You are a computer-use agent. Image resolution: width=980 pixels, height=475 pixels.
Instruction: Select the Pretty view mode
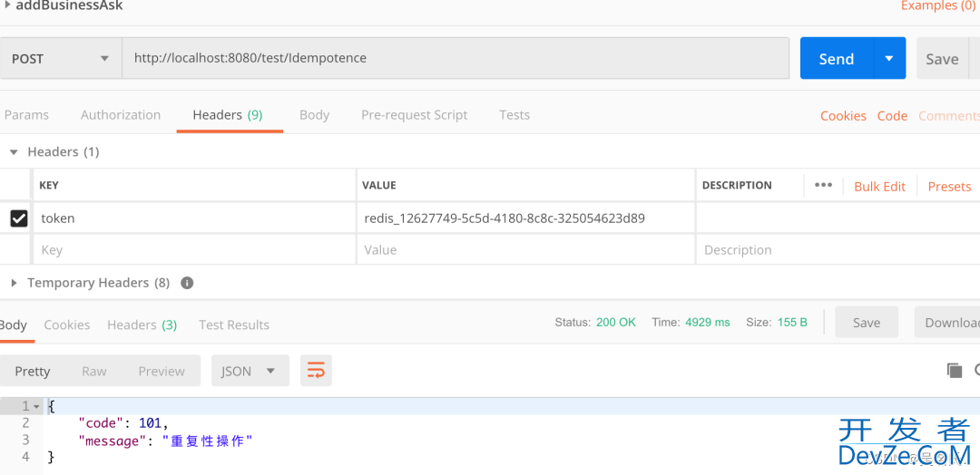[33, 371]
